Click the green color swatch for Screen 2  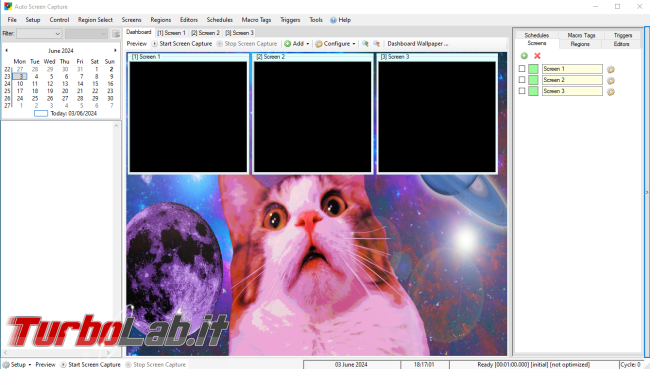click(x=533, y=80)
